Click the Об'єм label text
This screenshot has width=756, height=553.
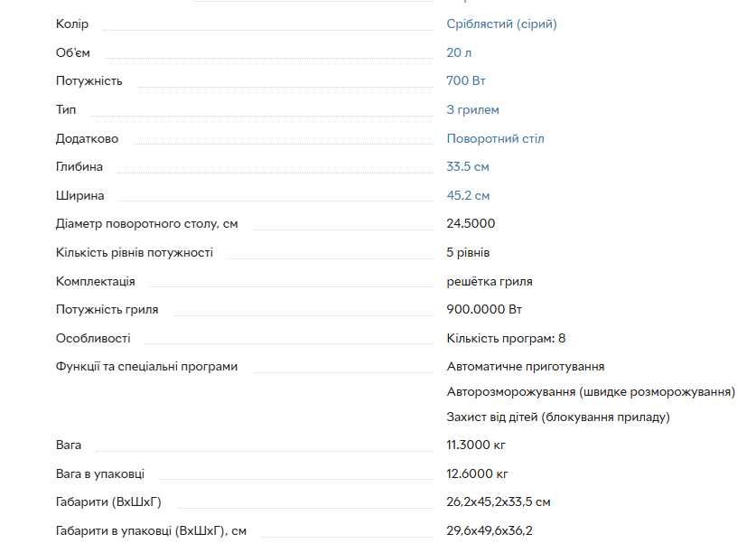click(73, 52)
